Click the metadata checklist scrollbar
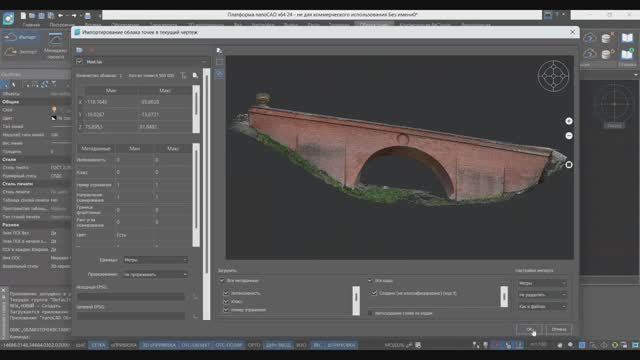640x360 pixels. (x=356, y=300)
